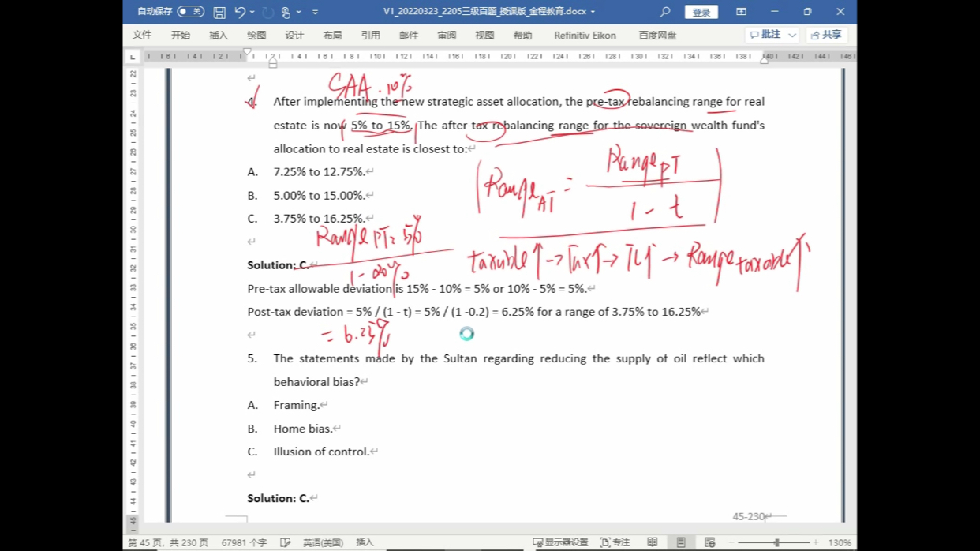Image resolution: width=980 pixels, height=551 pixels.
Task: Switch to Read Mode view icon
Action: pyautogui.click(x=652, y=542)
